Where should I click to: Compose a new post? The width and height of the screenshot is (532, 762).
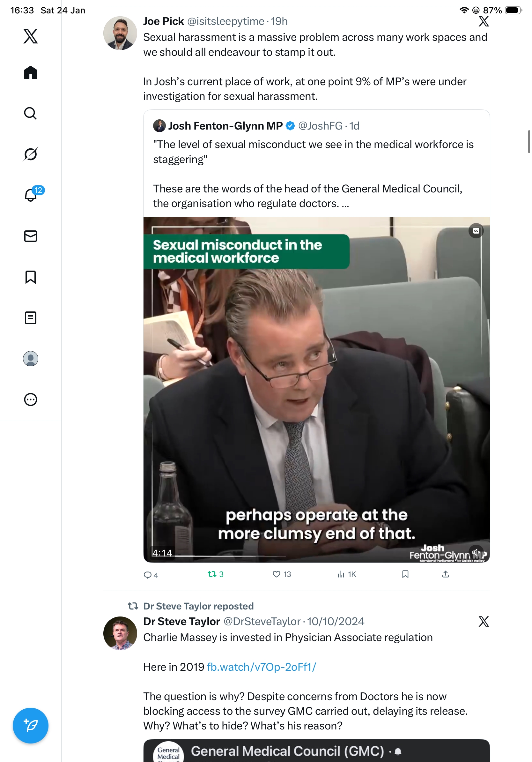pos(31,725)
